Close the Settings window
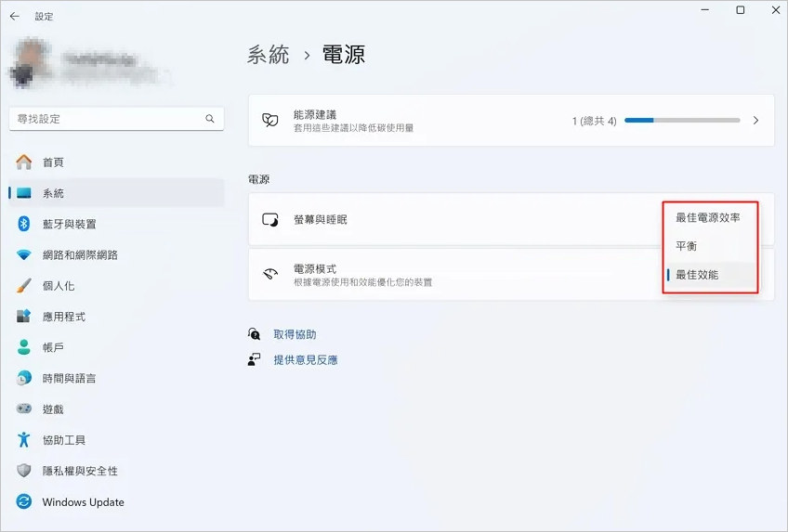Screen dimensions: 788x532 click(x=775, y=10)
